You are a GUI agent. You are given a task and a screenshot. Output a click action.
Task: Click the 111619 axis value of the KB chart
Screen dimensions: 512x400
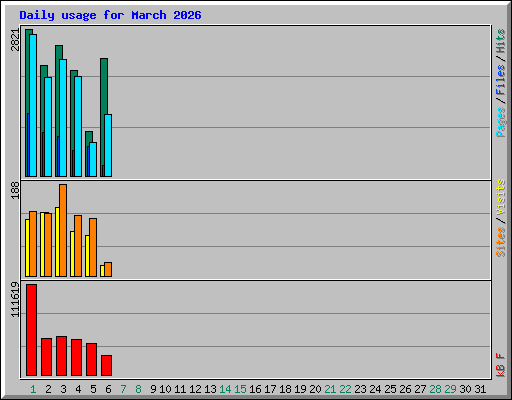coord(15,300)
